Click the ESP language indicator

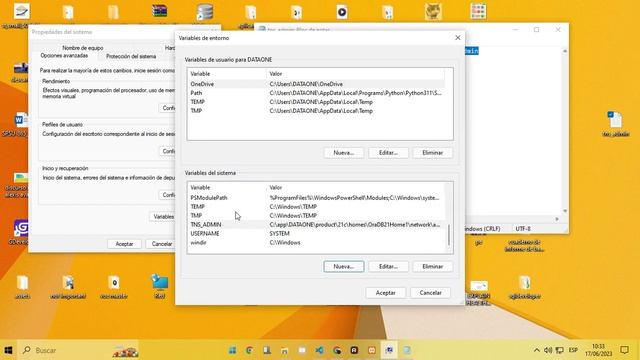pos(573,350)
